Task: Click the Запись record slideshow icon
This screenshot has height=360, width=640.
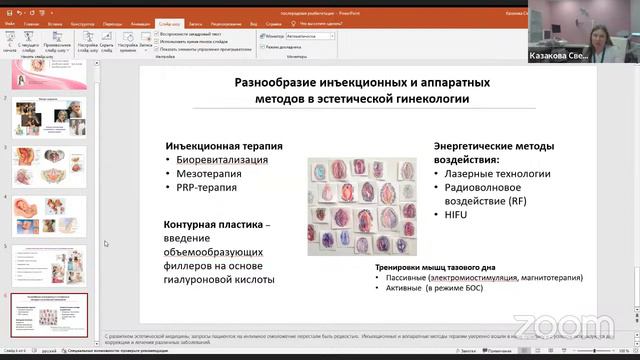Action: click(146, 38)
